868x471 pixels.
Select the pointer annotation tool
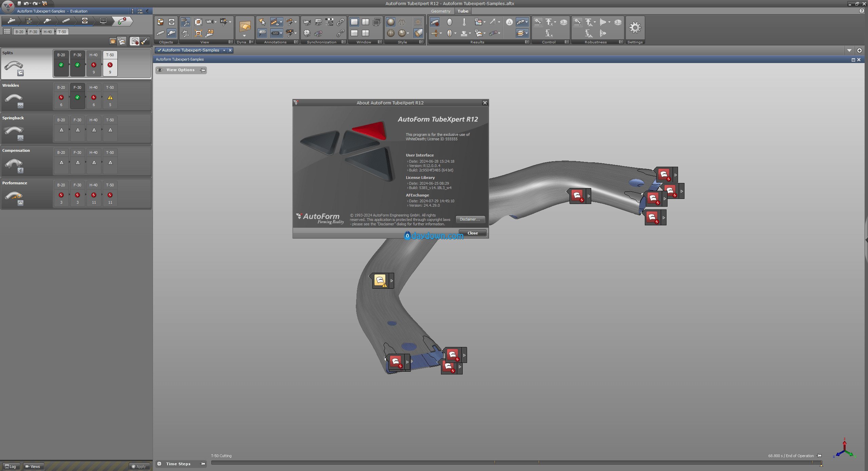pyautogui.click(x=262, y=22)
